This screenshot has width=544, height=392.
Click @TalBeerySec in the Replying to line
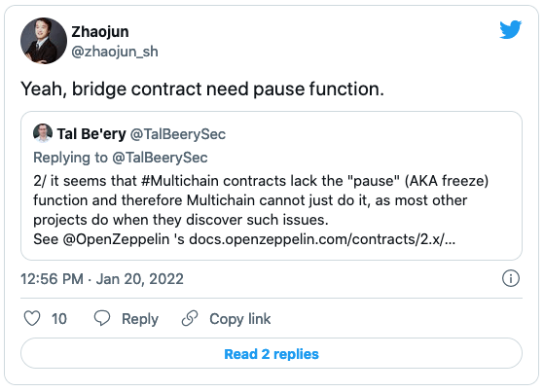[160, 158]
